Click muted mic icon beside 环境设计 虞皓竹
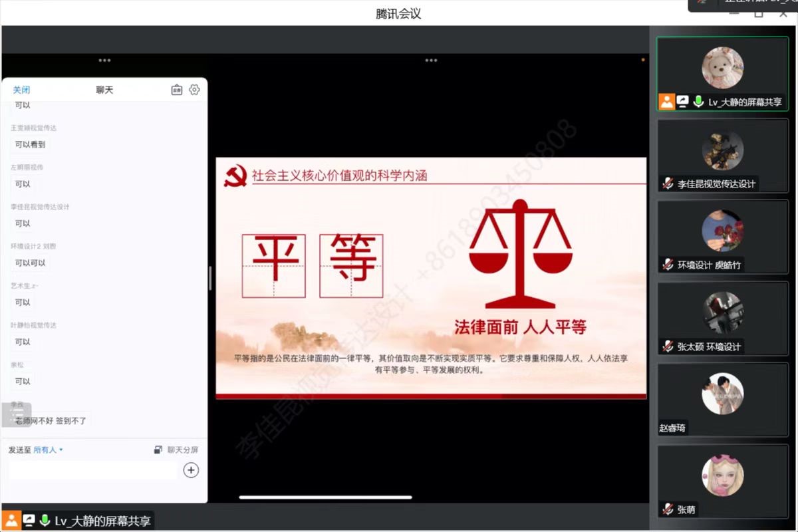The height and width of the screenshot is (532, 798). 668,265
